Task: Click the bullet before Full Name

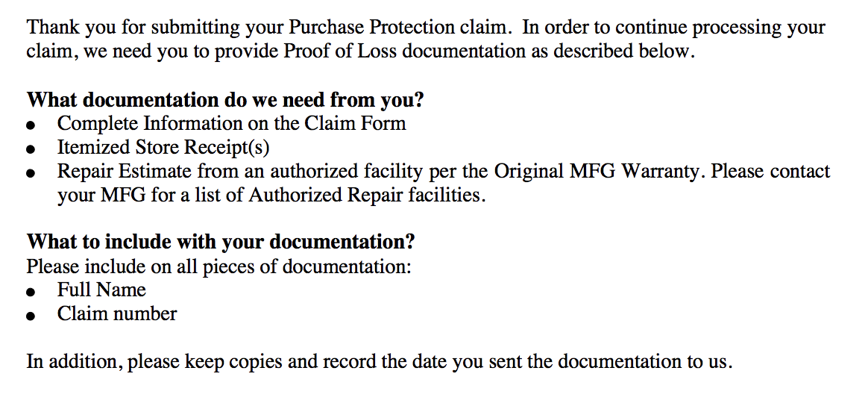Action: coord(31,293)
